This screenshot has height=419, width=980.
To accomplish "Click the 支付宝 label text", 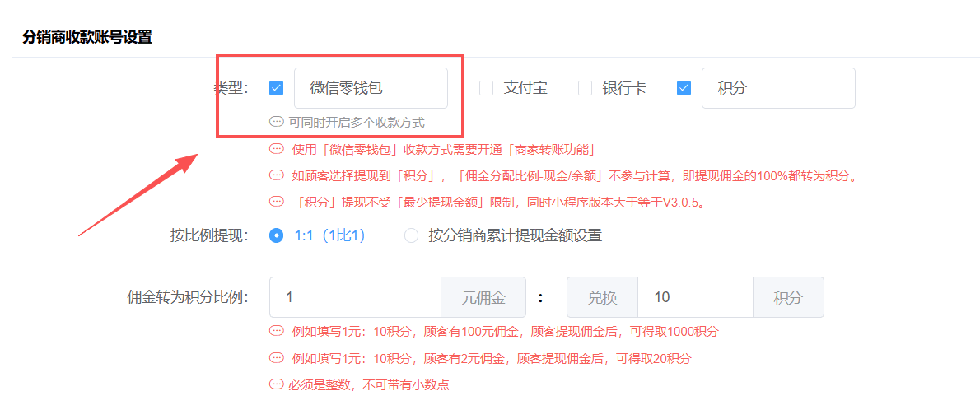I will [x=525, y=88].
